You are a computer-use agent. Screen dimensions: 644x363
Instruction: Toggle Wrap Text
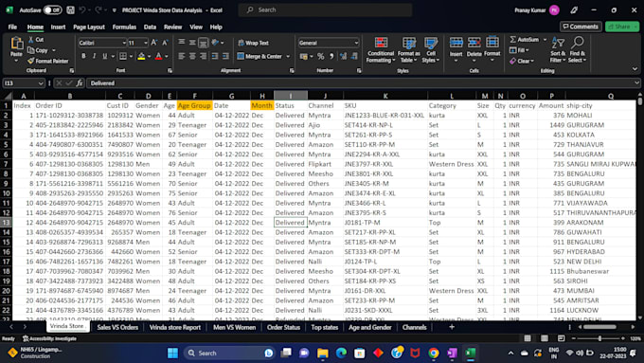click(254, 43)
